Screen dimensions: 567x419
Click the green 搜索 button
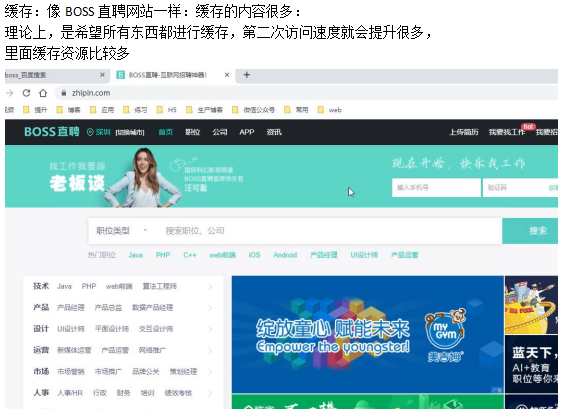530,231
